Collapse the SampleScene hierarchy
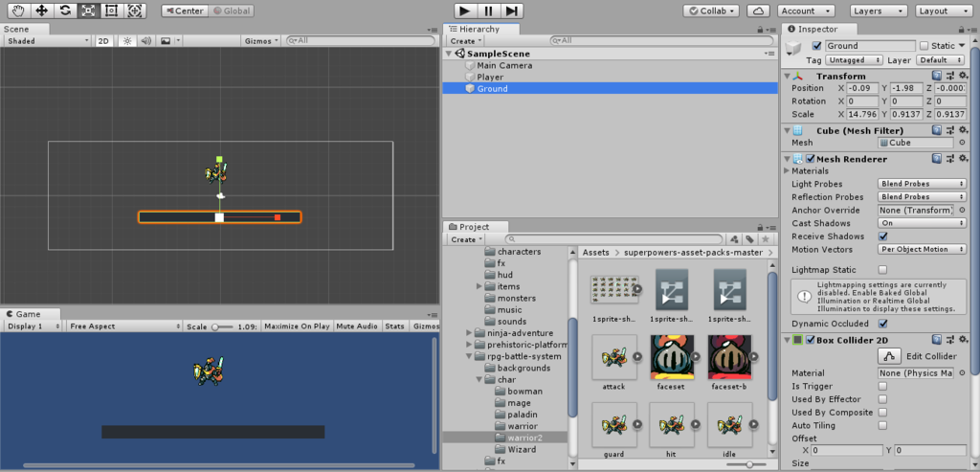 [448, 54]
